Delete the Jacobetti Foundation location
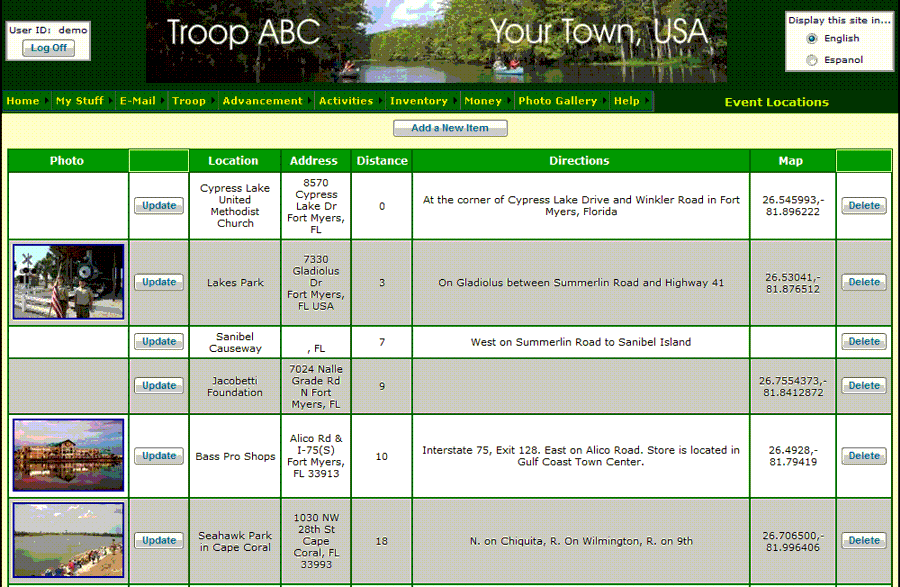Screen dimensions: 900x587 [x=864, y=386]
